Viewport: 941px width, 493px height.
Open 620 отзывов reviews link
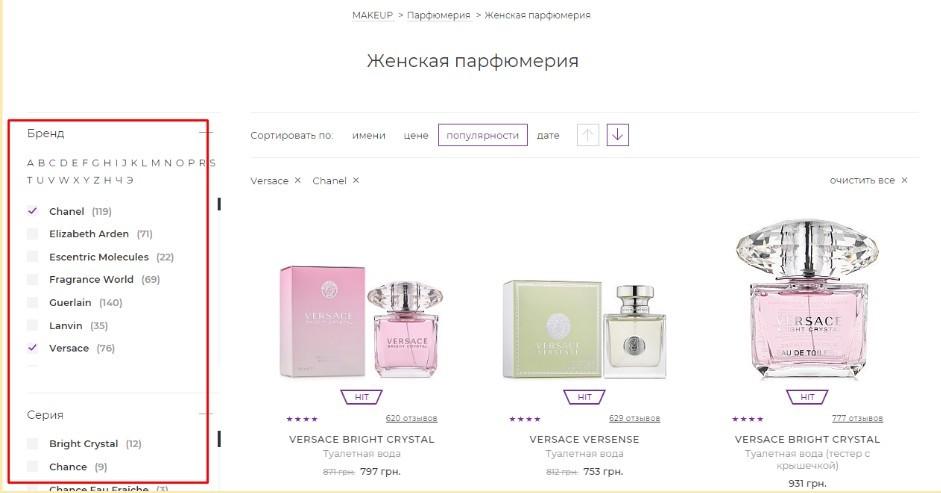(x=411, y=419)
